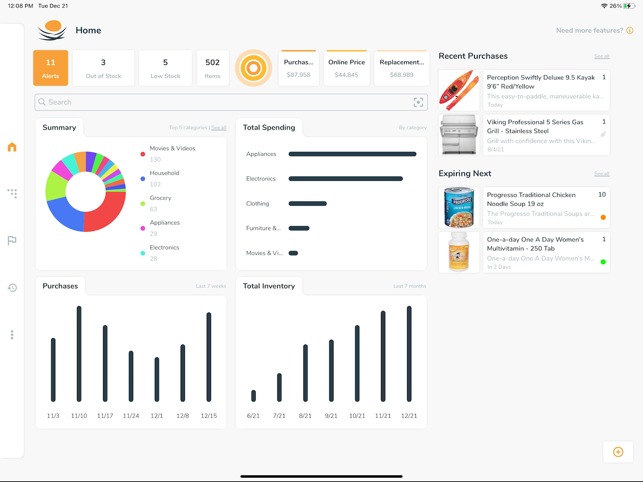Tap the 11/10 bar in Purchases chart
The height and width of the screenshot is (482, 643).
pos(79,354)
